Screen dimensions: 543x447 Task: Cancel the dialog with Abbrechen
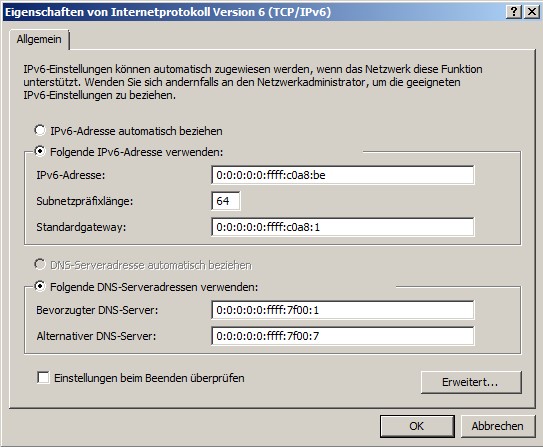[x=498, y=426]
